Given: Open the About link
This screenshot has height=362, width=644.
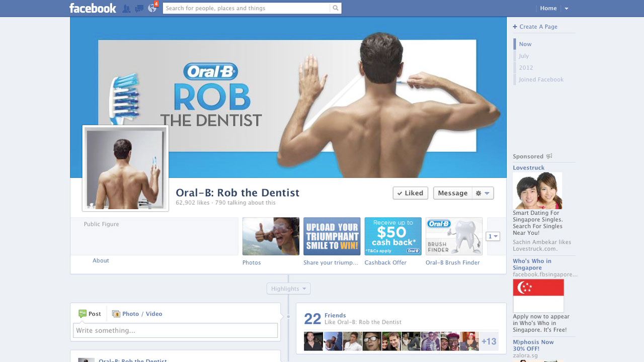Looking at the screenshot, I should pyautogui.click(x=101, y=260).
